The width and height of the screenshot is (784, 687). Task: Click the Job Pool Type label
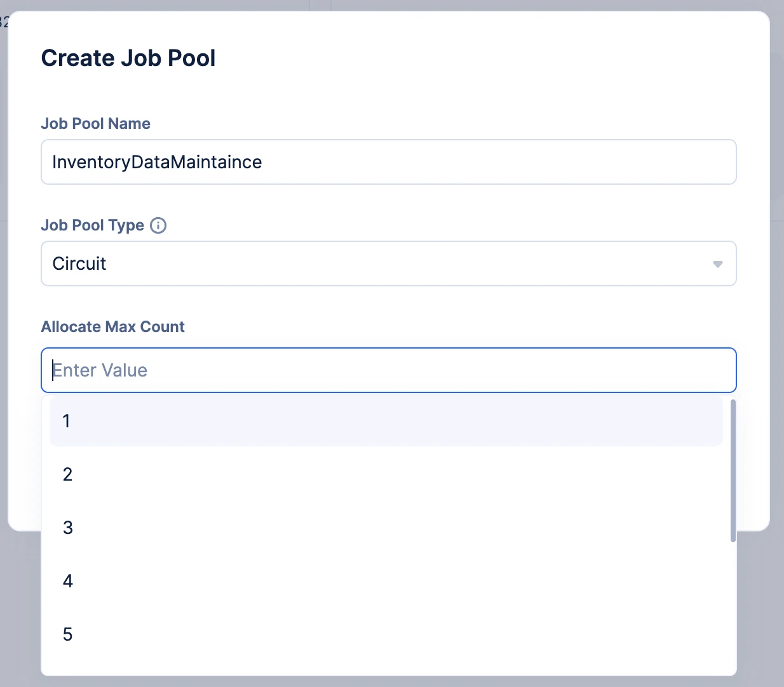[92, 225]
